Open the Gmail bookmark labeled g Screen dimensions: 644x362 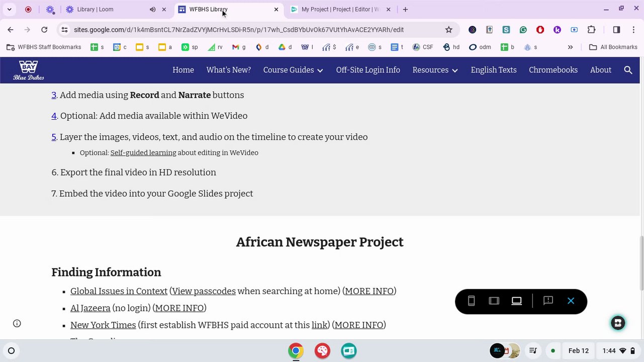239,47
